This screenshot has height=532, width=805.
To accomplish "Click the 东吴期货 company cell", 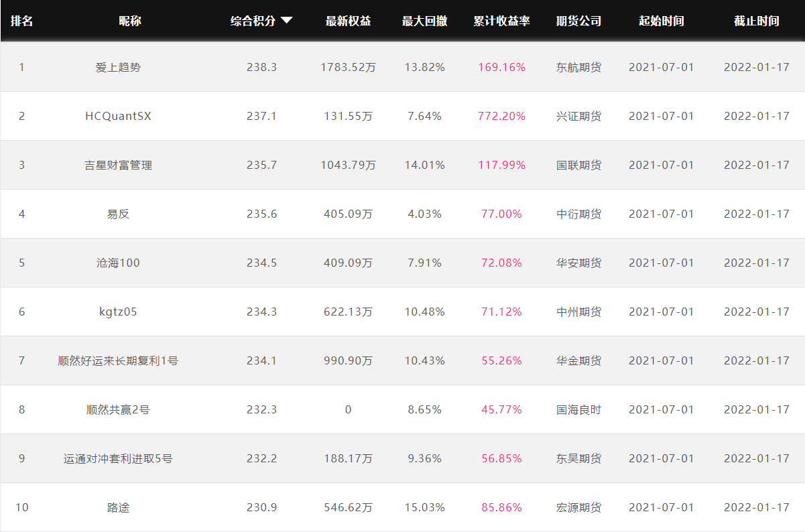I will pyautogui.click(x=578, y=458).
